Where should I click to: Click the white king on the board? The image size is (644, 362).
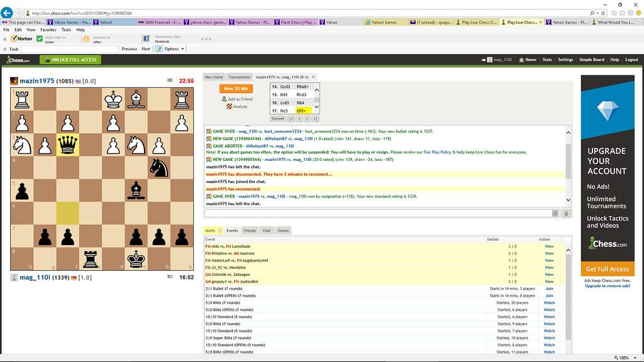(x=113, y=99)
